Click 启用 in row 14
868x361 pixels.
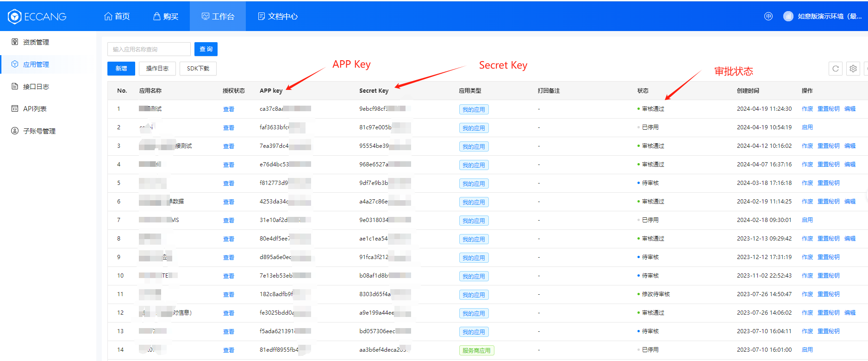tap(807, 350)
